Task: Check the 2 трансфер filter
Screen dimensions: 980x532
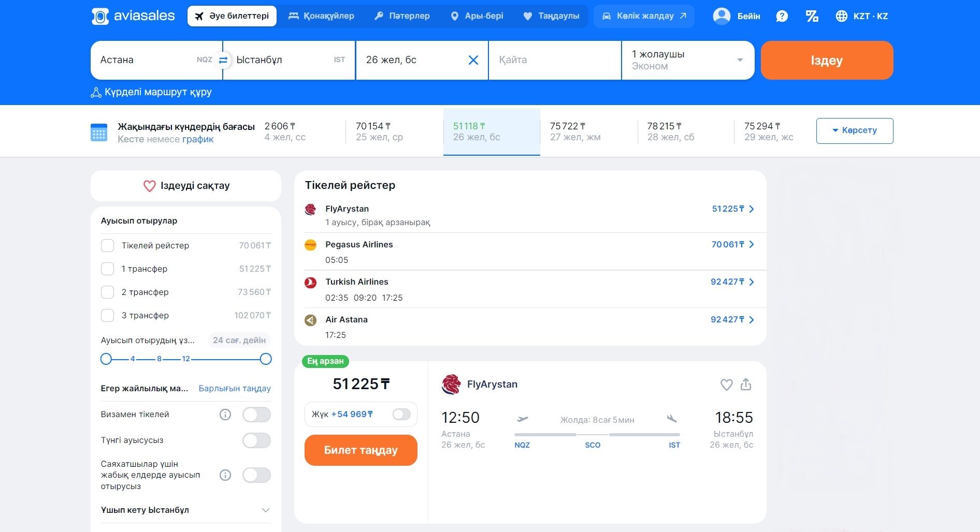Action: 107,292
